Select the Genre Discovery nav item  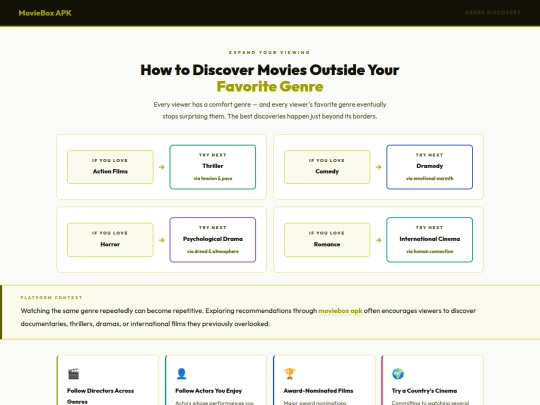[x=492, y=13]
